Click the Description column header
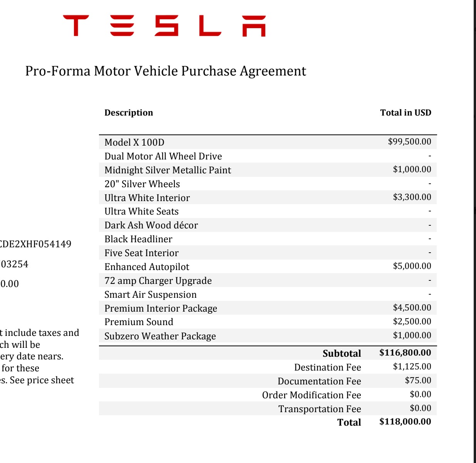476x463 pixels. pyautogui.click(x=129, y=113)
